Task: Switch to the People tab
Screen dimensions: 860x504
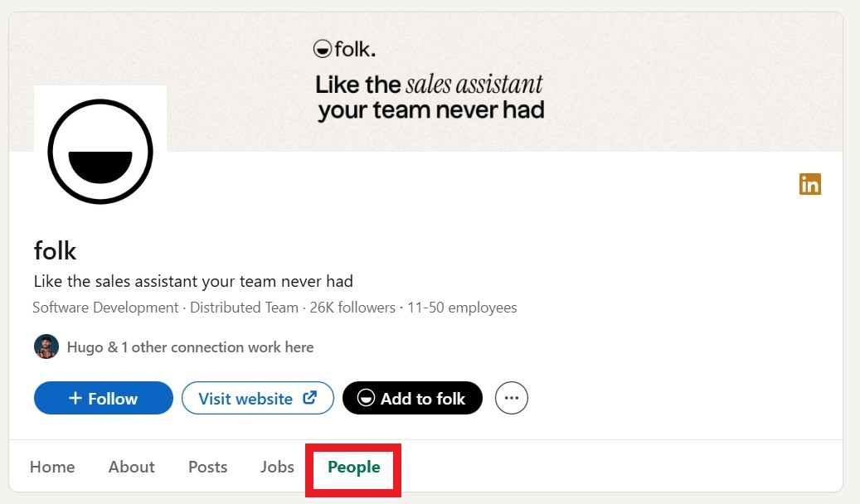Action: tap(353, 467)
